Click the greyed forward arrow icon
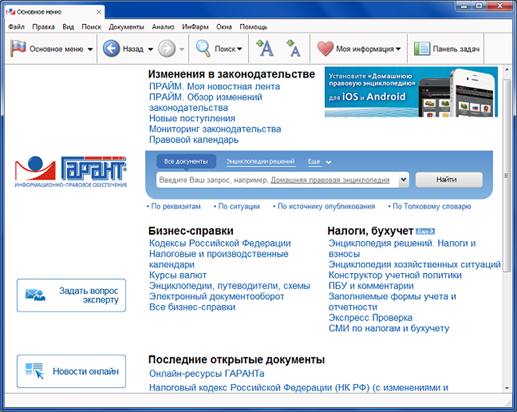Viewport: 517px width, 412px height. click(167, 49)
